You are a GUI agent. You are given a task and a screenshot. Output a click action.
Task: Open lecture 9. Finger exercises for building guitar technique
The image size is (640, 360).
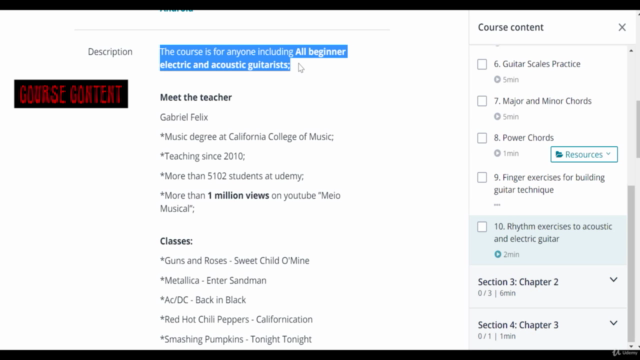click(x=549, y=184)
